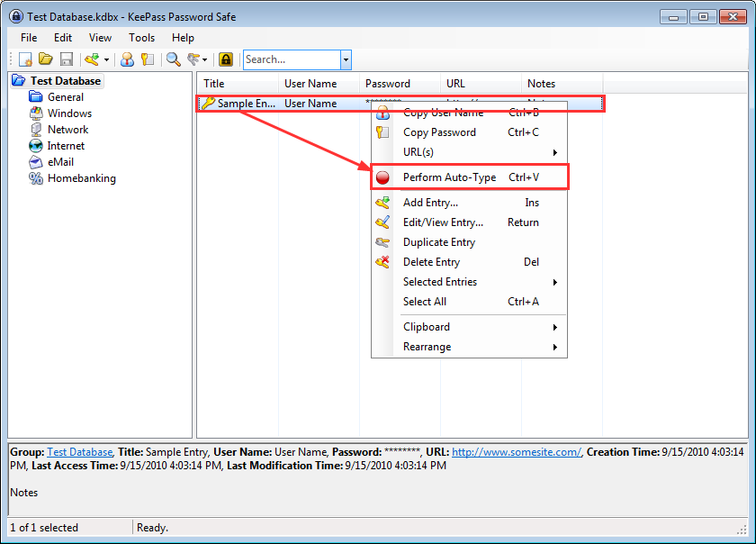
Task: Click the Copy Password menu icon
Action: coord(382,132)
